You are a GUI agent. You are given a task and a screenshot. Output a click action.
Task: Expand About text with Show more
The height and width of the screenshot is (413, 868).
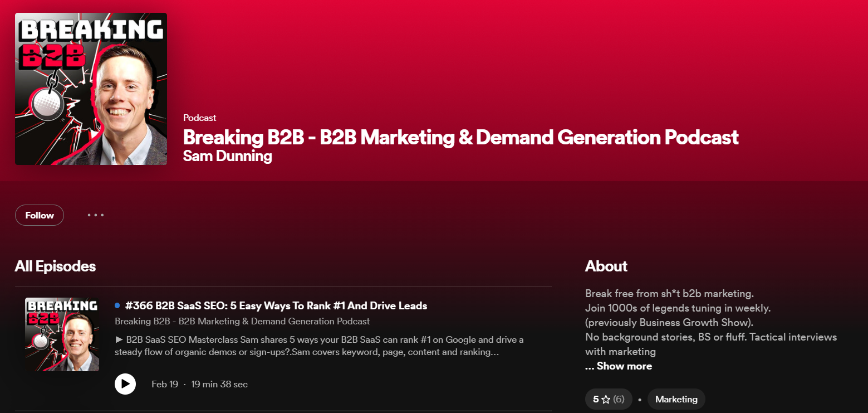619,366
